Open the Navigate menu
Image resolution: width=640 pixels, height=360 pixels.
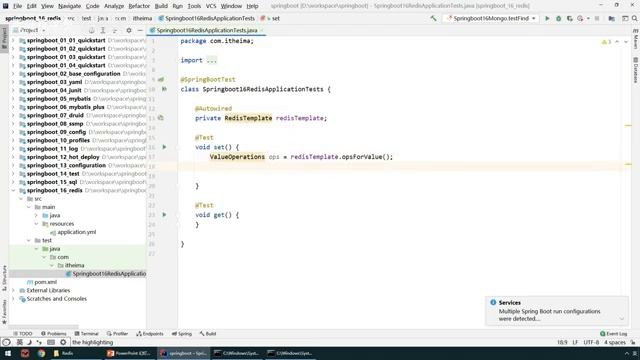click(x=69, y=6)
